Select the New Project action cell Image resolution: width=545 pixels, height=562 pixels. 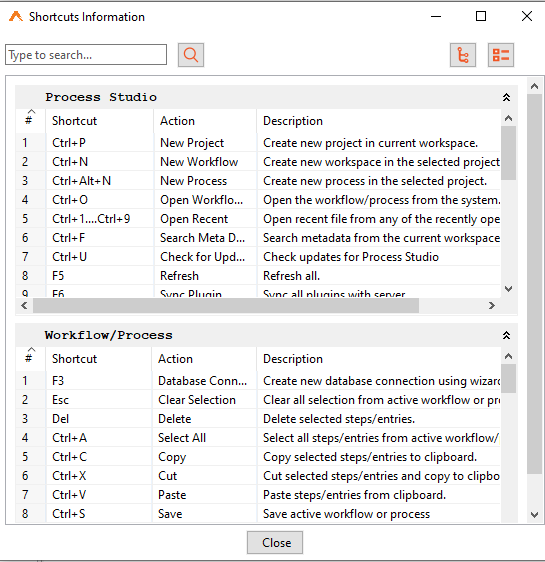(x=205, y=143)
